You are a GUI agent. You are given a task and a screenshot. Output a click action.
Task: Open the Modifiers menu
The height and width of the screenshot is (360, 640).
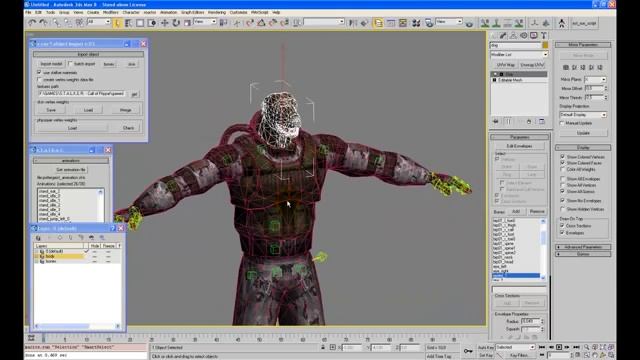[110, 12]
